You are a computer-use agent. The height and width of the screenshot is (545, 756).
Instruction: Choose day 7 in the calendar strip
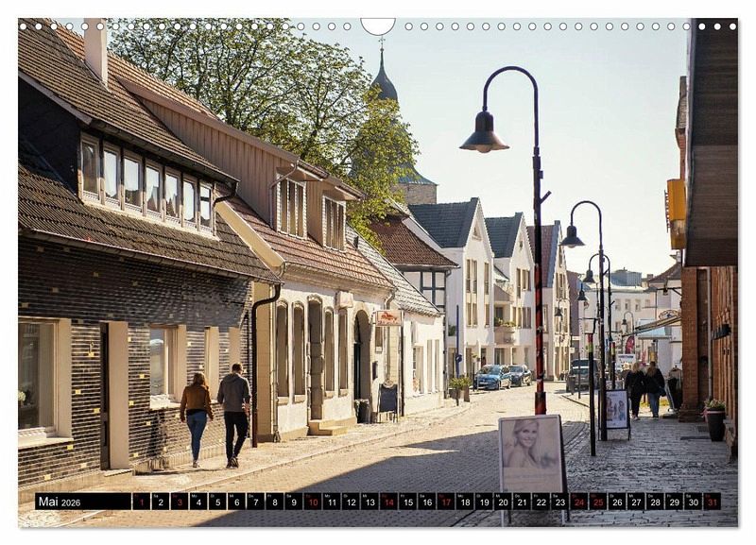tap(255, 502)
